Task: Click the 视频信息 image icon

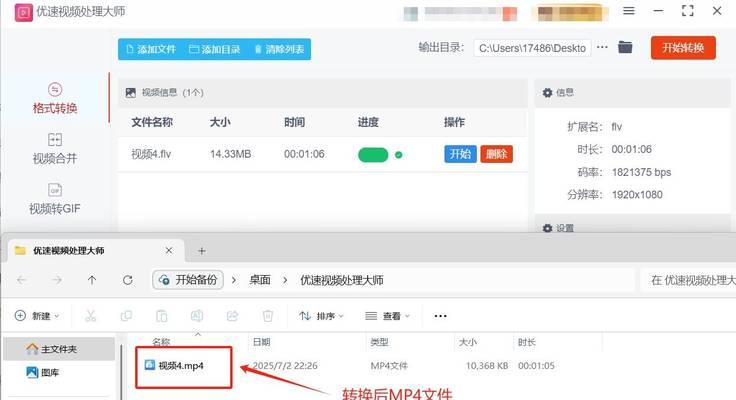Action: pos(130,92)
